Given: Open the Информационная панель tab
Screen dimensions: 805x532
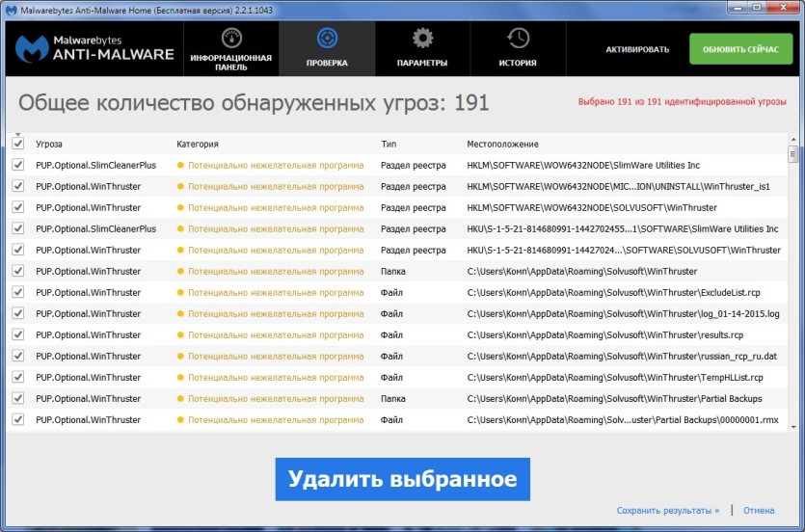Looking at the screenshot, I should [x=231, y=49].
